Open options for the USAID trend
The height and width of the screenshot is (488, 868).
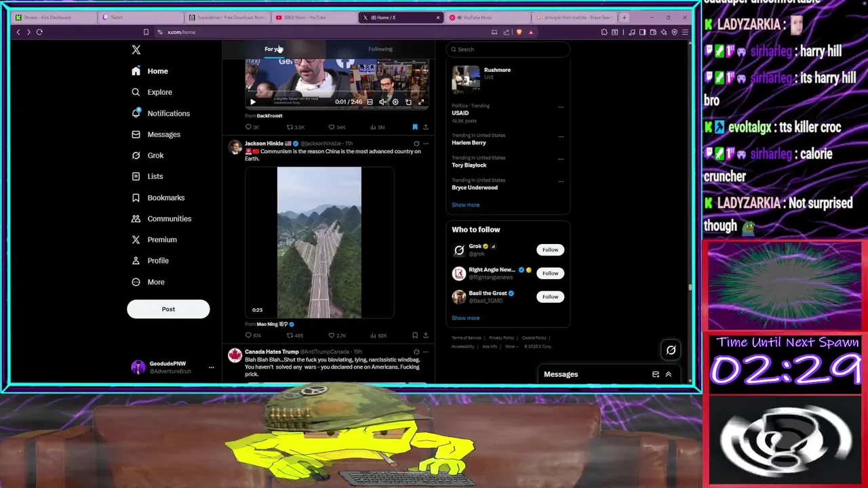tap(560, 107)
